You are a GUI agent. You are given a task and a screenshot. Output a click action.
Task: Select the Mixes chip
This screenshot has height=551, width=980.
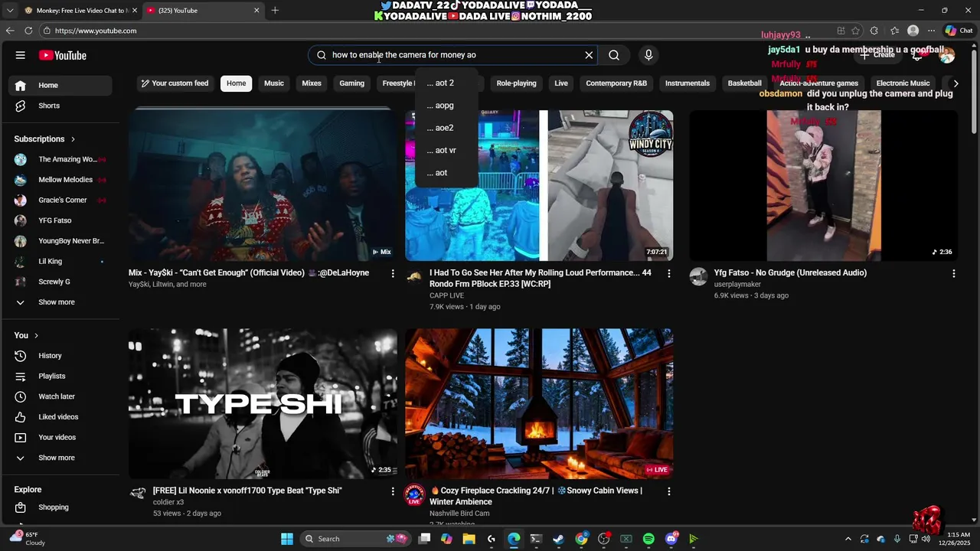312,83
